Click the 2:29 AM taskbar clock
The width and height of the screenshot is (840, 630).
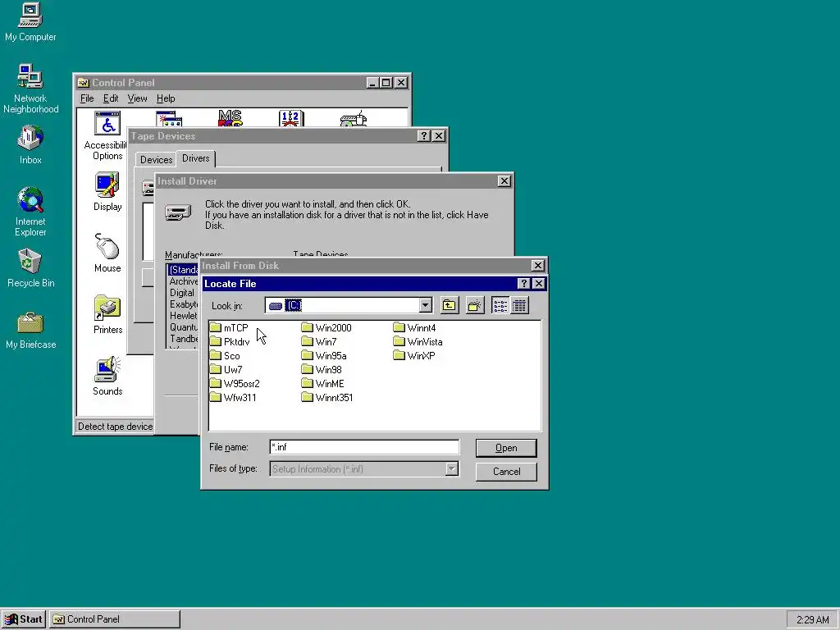tap(812, 620)
